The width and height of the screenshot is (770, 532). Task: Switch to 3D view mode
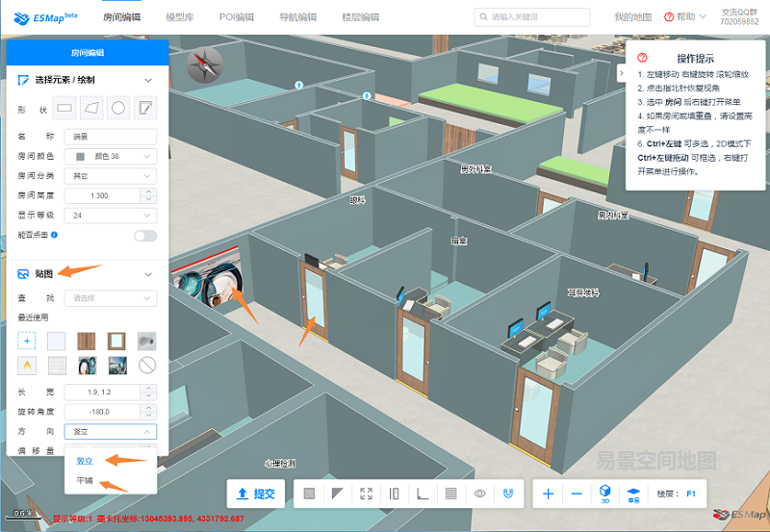(x=605, y=494)
